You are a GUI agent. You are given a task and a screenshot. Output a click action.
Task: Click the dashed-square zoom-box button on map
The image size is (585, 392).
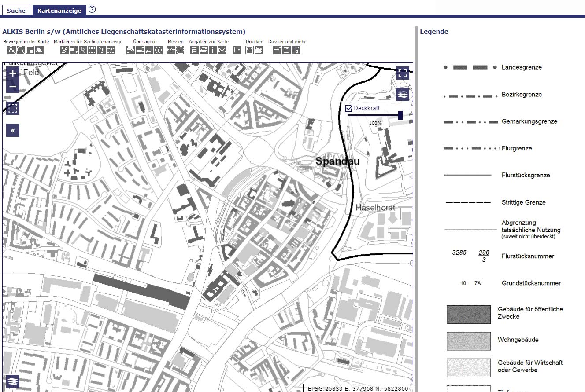(x=13, y=108)
